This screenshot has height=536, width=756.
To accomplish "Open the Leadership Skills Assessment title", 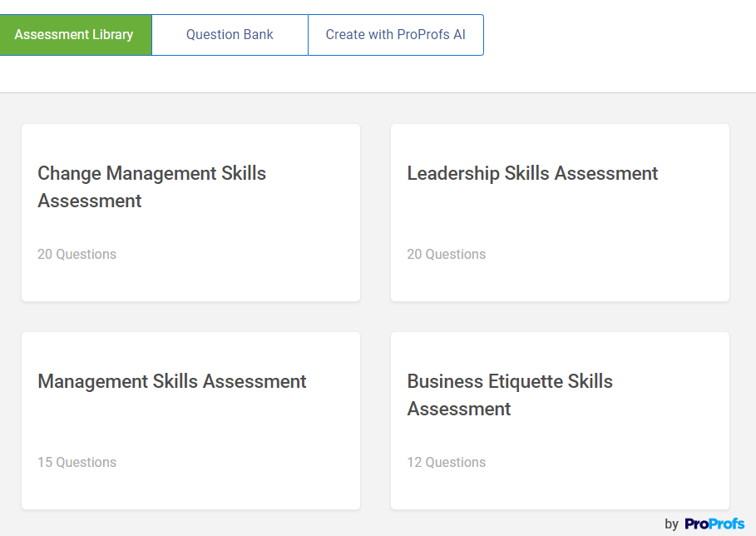I will [532, 173].
